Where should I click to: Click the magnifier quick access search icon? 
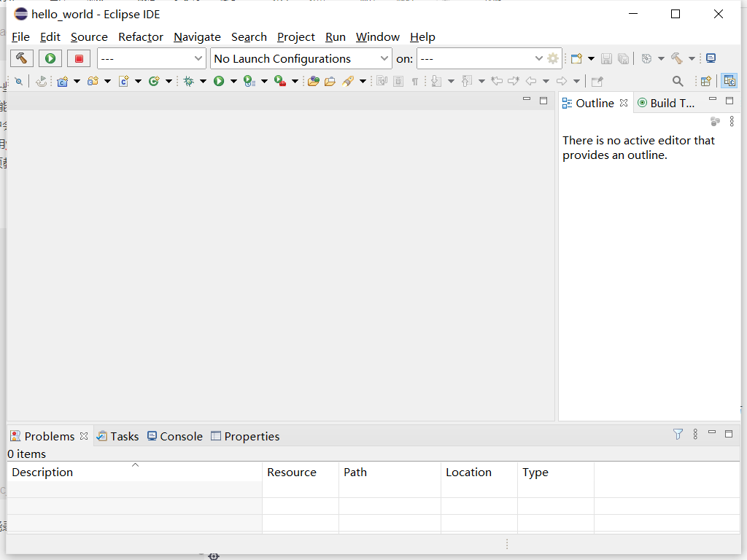click(x=678, y=82)
